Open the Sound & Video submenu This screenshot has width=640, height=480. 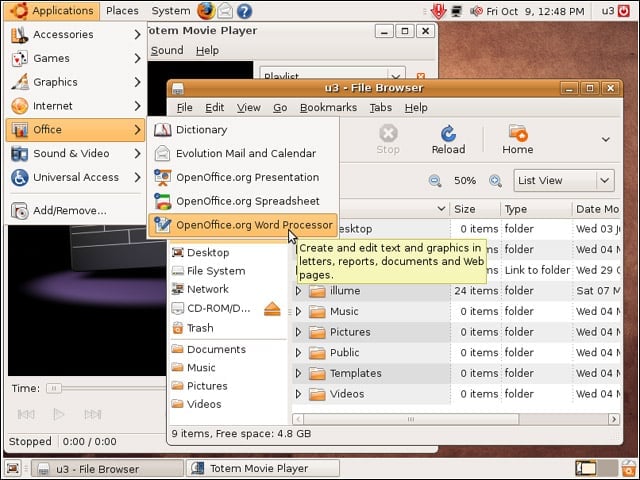(76, 153)
